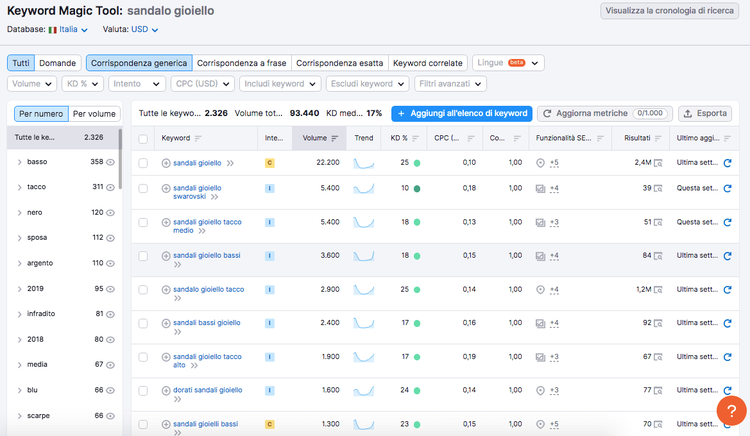The image size is (750, 436).
Task: Sort by the KD % column icon
Action: tap(415, 138)
